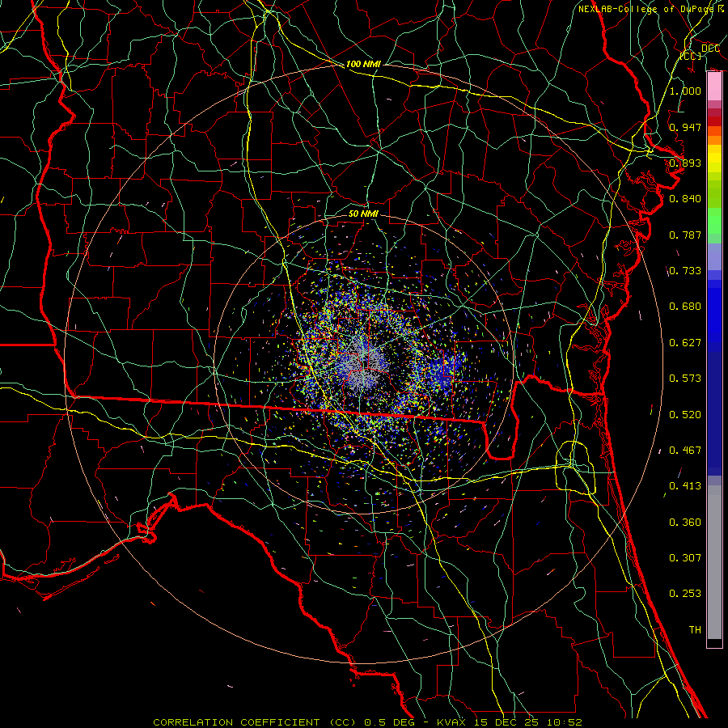Click the TH threshold label

click(695, 630)
